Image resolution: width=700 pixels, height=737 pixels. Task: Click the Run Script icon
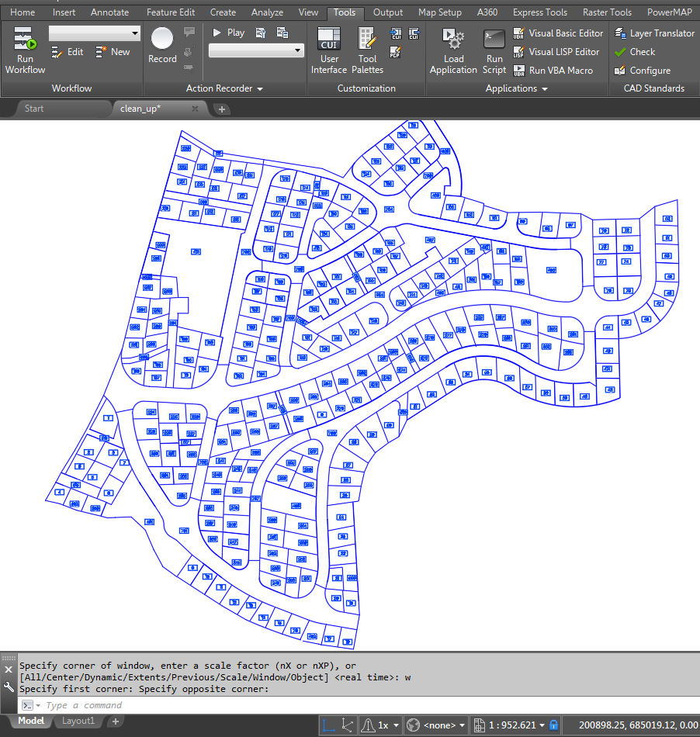click(x=494, y=39)
